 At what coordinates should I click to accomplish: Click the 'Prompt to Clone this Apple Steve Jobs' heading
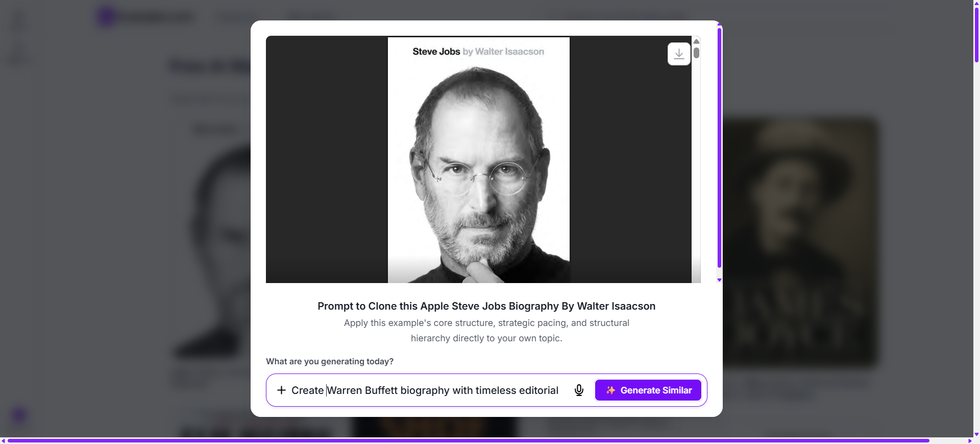pyautogui.click(x=486, y=306)
